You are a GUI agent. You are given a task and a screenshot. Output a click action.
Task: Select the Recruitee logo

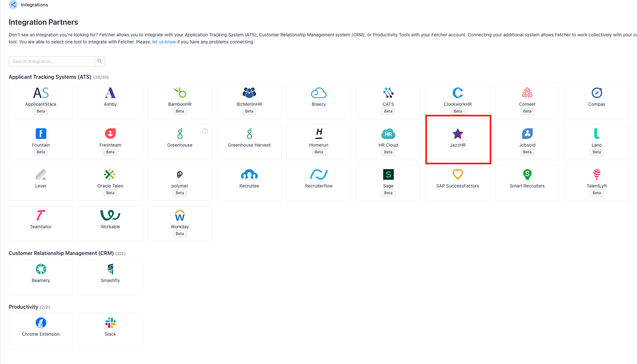pyautogui.click(x=249, y=174)
